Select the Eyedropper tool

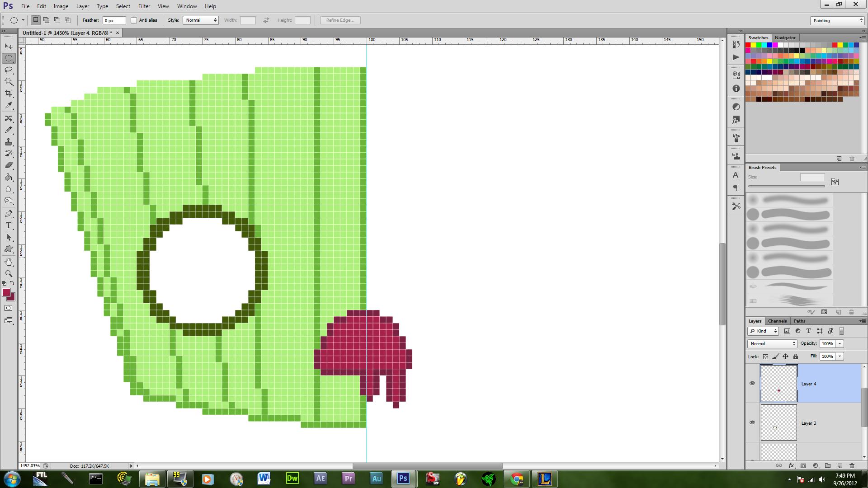point(9,105)
